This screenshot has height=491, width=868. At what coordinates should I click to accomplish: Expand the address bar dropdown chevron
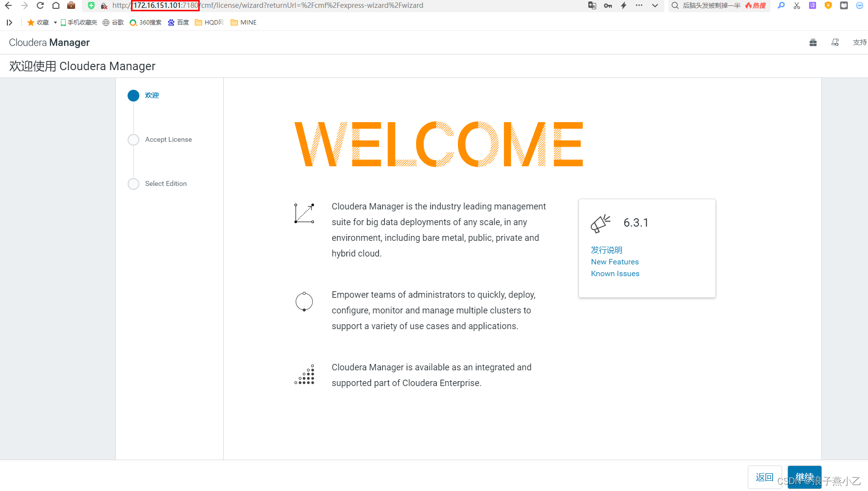655,6
